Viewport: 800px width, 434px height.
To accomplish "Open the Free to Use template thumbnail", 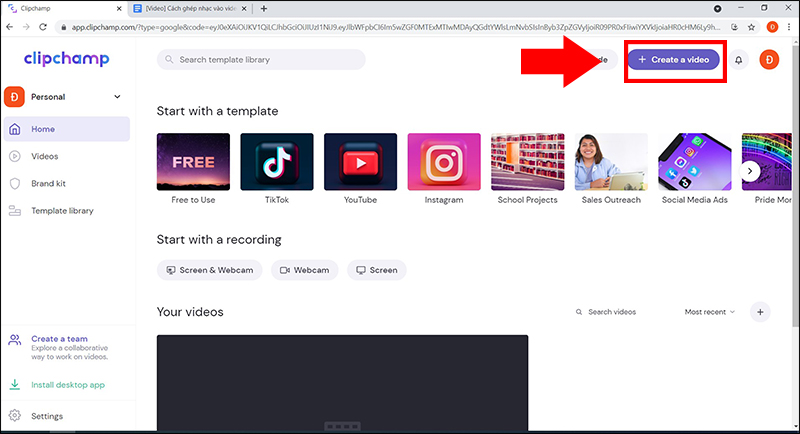I will tap(193, 162).
